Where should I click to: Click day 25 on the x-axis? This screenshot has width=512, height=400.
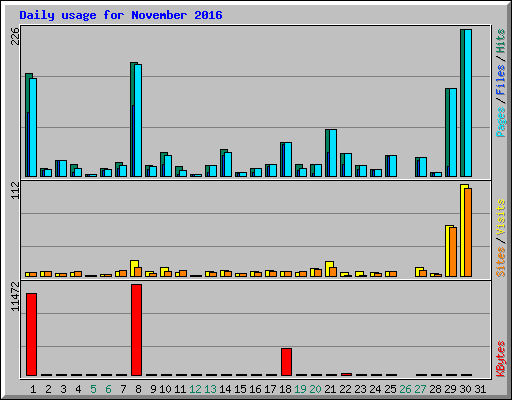390,389
